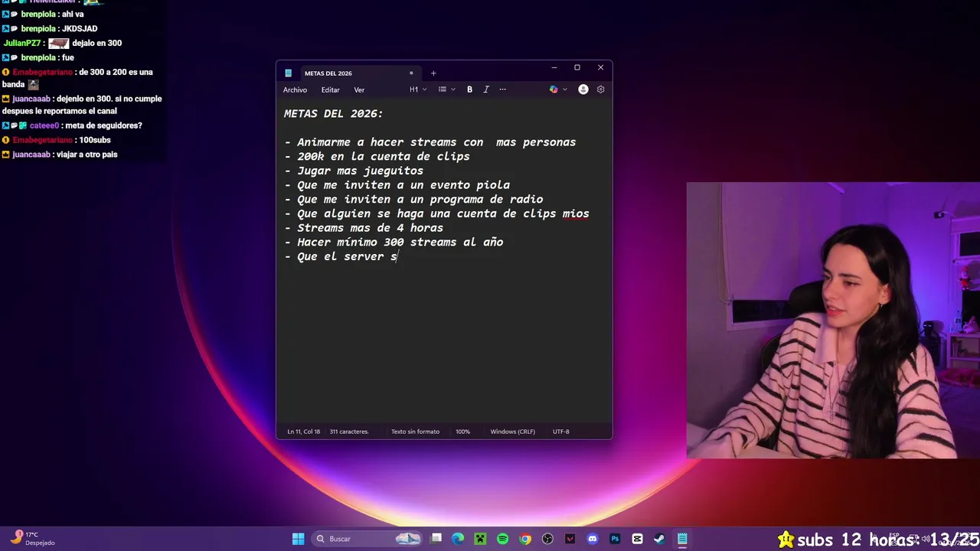Image resolution: width=980 pixels, height=551 pixels.
Task: Open the Copilot menu in Notepad
Action: pyautogui.click(x=558, y=90)
